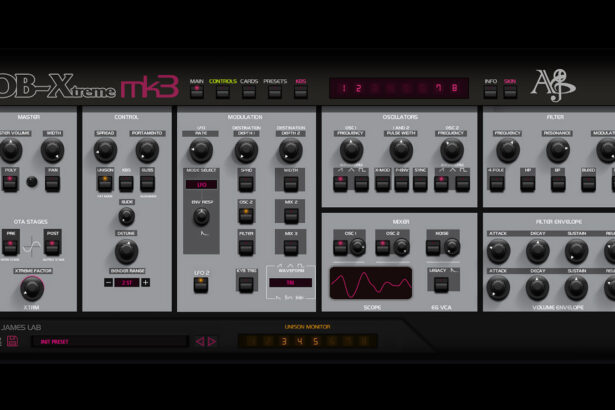Disable the UNISON switch
This screenshot has height=410, width=615.
105,184
